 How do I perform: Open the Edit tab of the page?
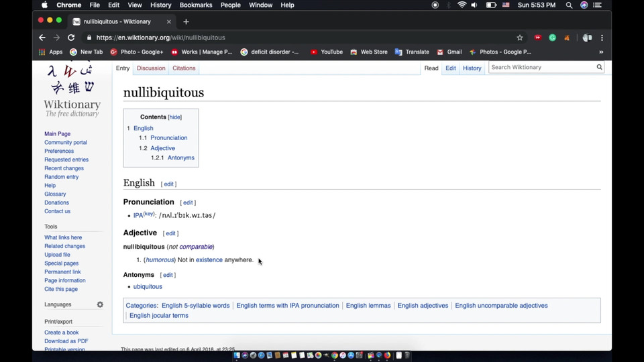pyautogui.click(x=451, y=68)
